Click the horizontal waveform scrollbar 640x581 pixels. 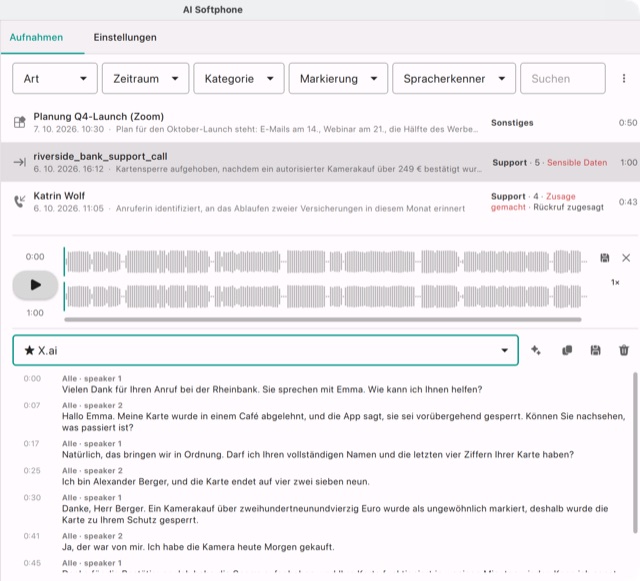[x=323, y=320]
